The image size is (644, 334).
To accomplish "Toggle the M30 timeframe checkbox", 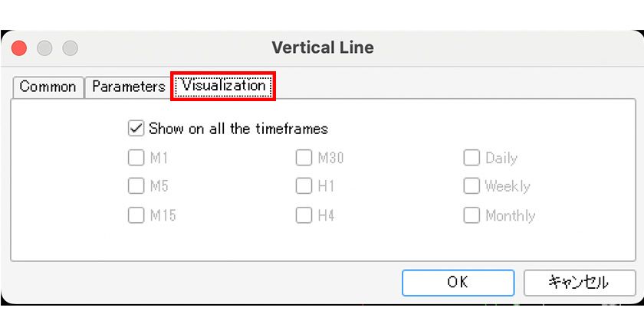I will click(304, 159).
